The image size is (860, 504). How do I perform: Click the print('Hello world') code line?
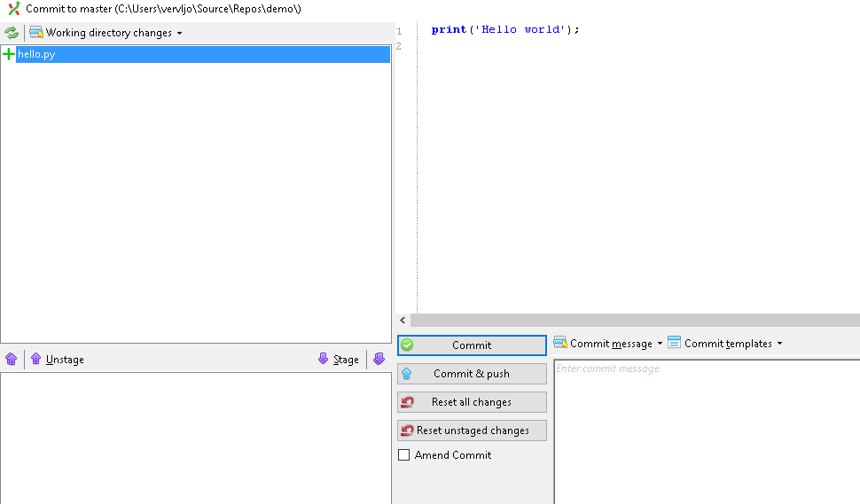click(505, 29)
